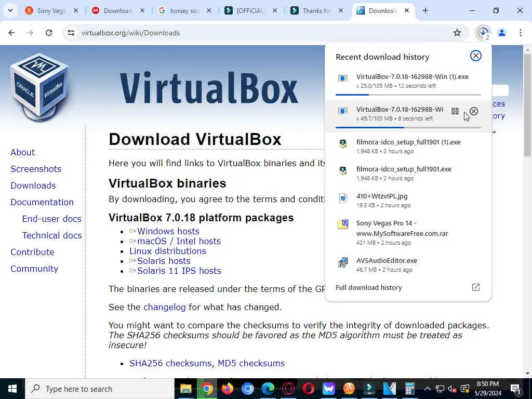Open the Community sidebar link

(34, 269)
